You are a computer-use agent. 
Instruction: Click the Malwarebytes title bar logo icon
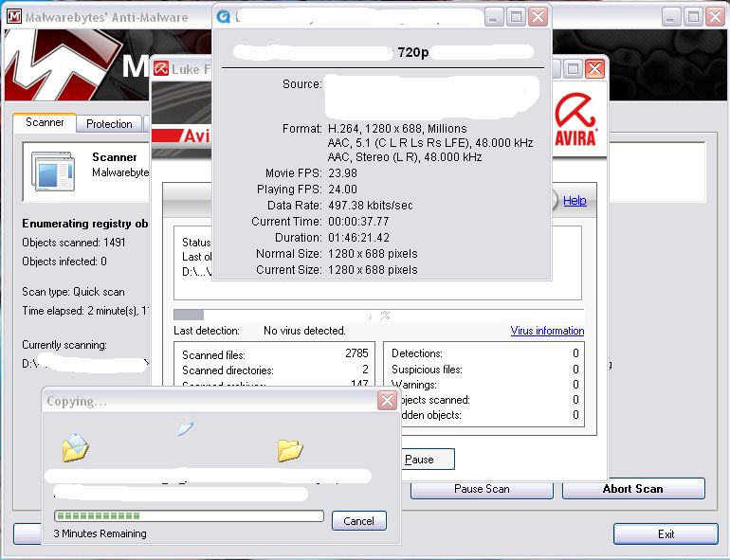coord(14,17)
